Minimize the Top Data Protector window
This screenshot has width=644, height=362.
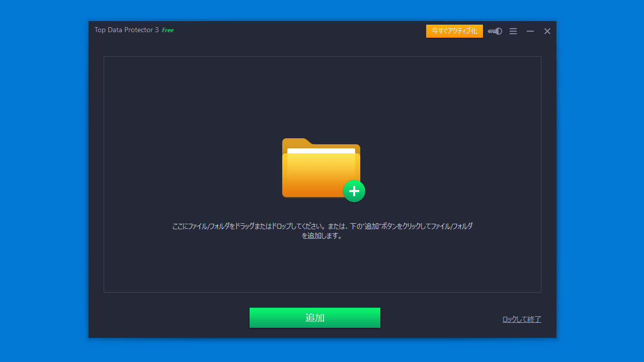[x=530, y=31]
